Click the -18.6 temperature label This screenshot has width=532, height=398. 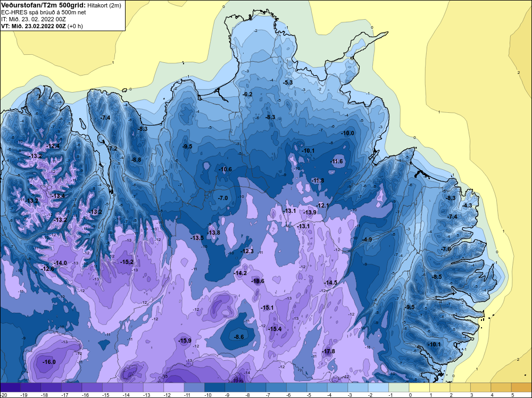[x=258, y=281]
